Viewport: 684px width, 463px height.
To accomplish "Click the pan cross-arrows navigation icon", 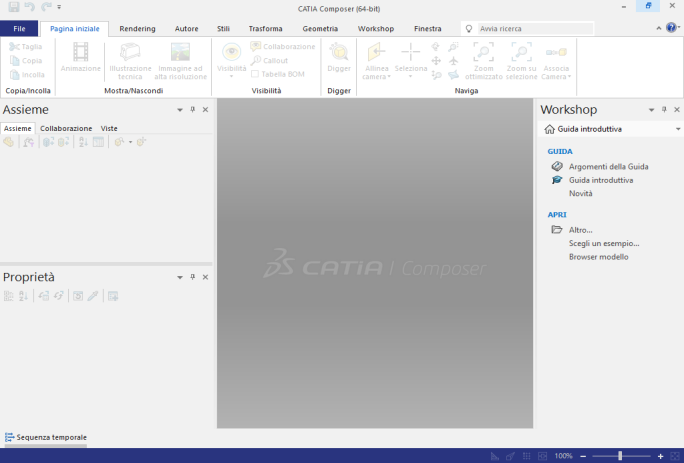I will coord(436,61).
